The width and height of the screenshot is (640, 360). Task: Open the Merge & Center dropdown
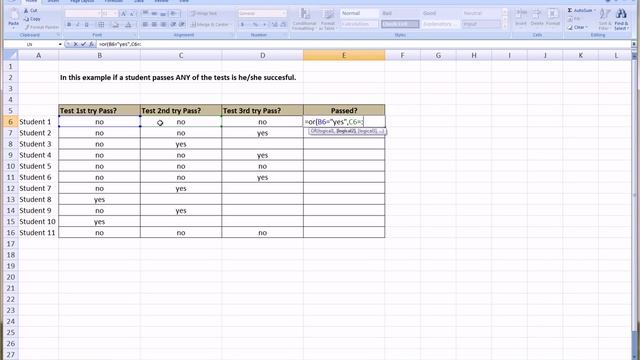click(x=230, y=24)
